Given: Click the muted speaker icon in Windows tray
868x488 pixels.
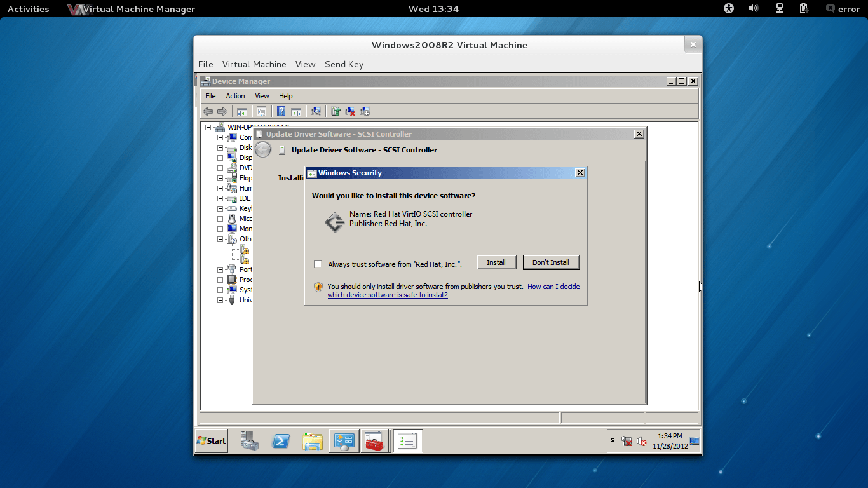Looking at the screenshot, I should click(642, 441).
